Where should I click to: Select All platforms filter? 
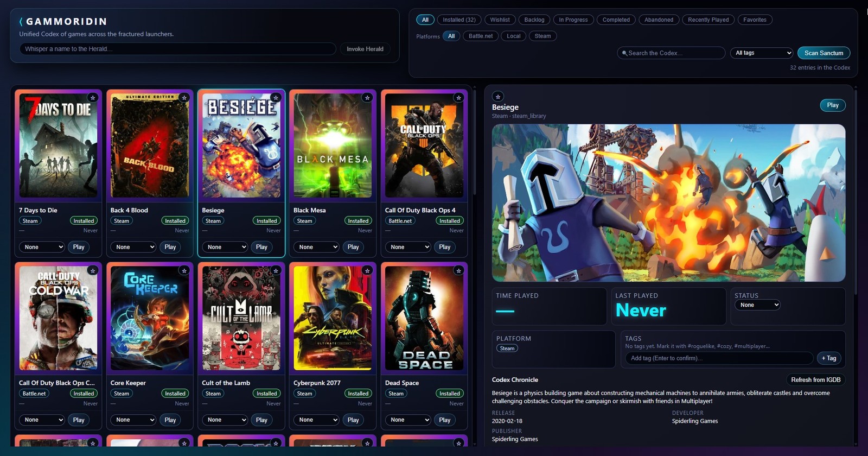pos(451,36)
